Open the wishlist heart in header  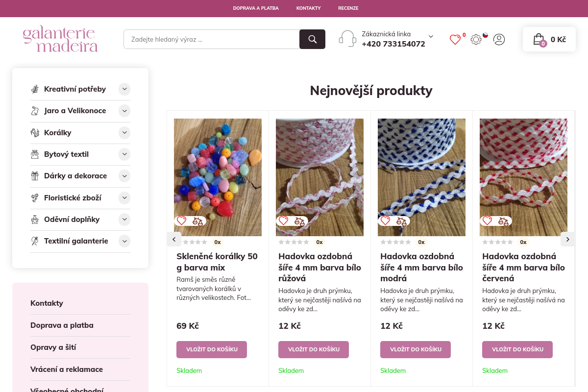point(455,40)
